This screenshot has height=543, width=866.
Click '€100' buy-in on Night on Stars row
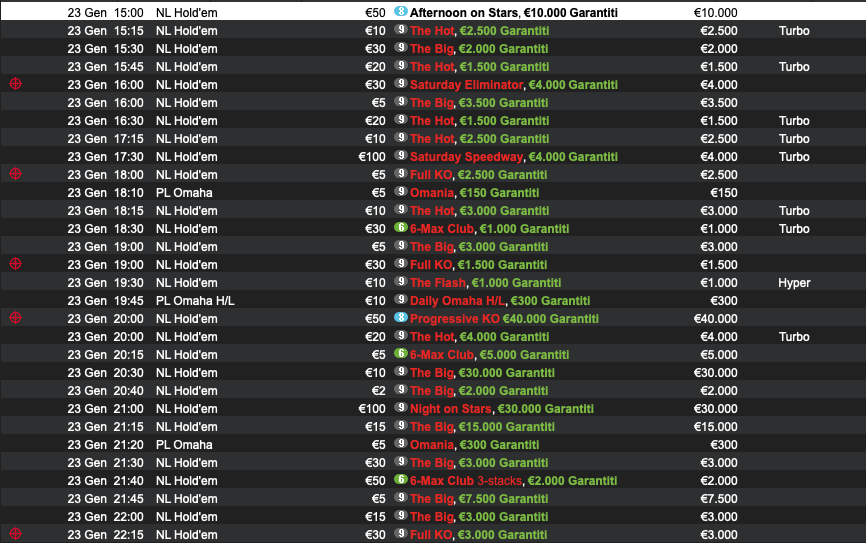coord(372,409)
